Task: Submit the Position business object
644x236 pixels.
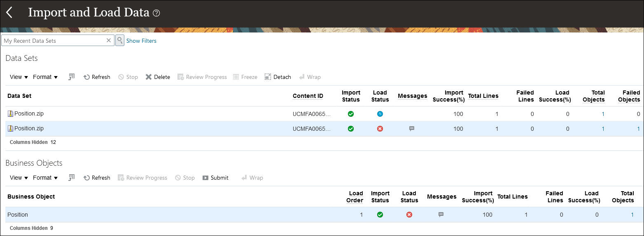Action: tap(215, 178)
